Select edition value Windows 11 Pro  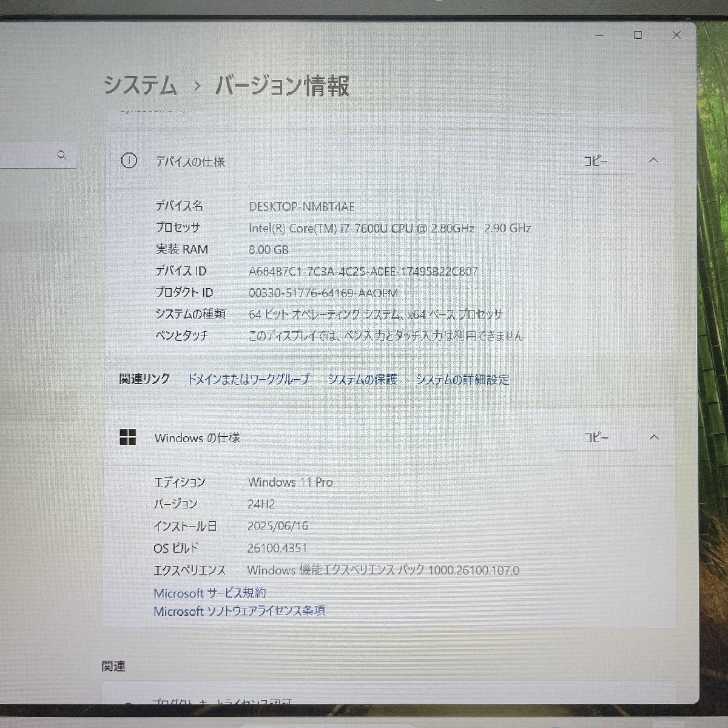tap(290, 482)
